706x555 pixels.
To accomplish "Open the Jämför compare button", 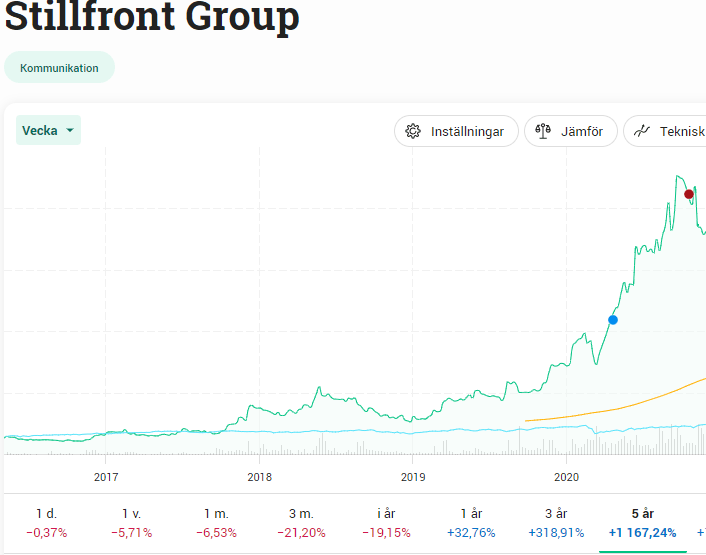I will 570,131.
